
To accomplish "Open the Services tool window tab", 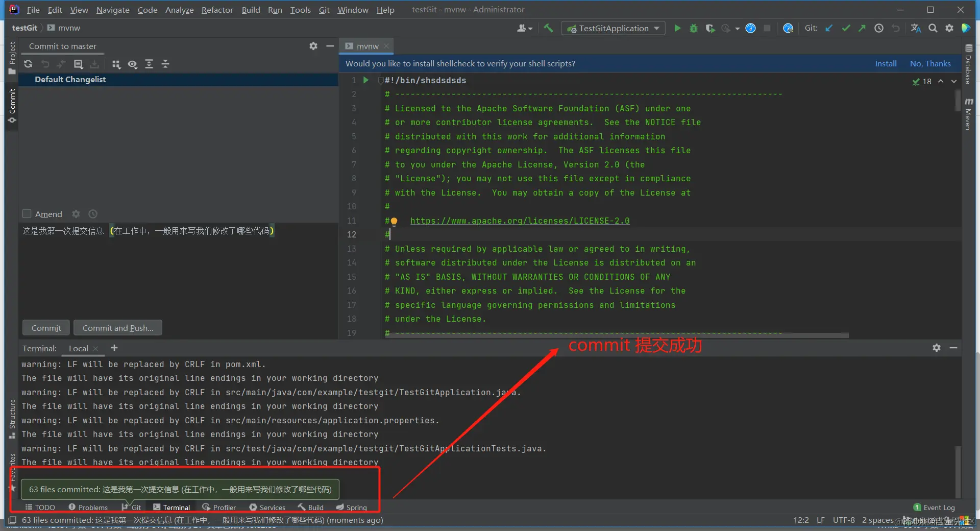I will 267,507.
